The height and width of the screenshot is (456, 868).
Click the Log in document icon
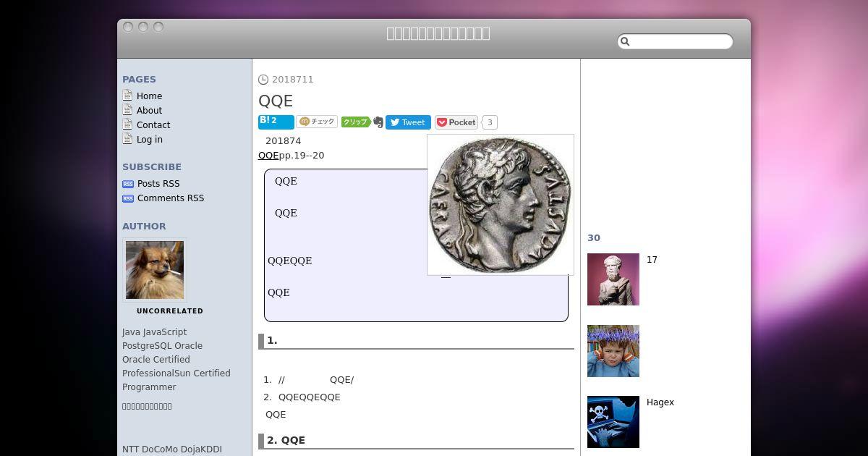click(127, 139)
